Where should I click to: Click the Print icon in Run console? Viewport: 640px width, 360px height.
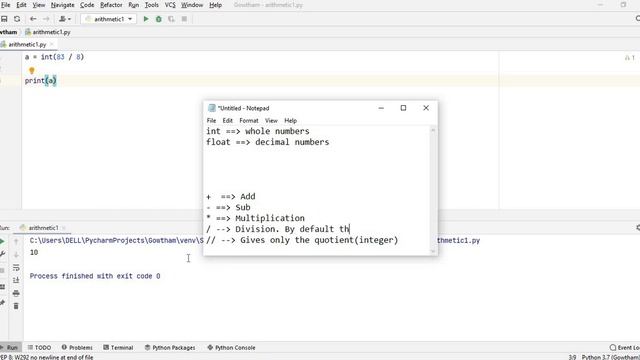[16, 293]
